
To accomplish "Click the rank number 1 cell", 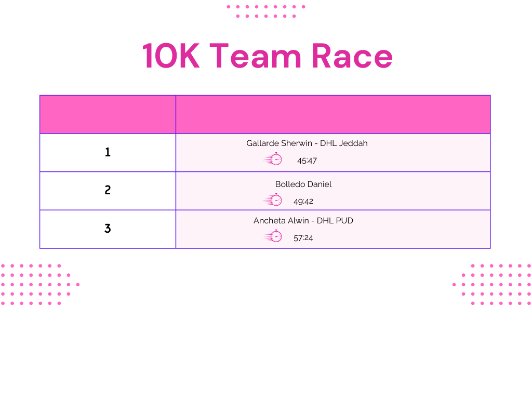I will (x=108, y=153).
